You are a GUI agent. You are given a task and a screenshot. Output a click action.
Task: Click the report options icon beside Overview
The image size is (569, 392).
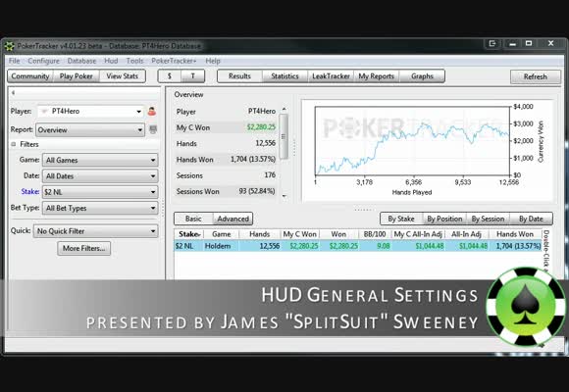(153, 129)
